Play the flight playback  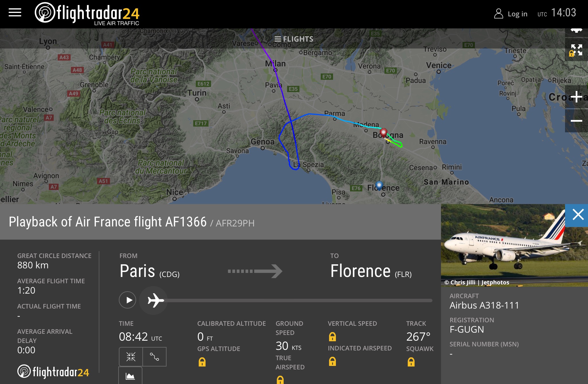coord(127,300)
